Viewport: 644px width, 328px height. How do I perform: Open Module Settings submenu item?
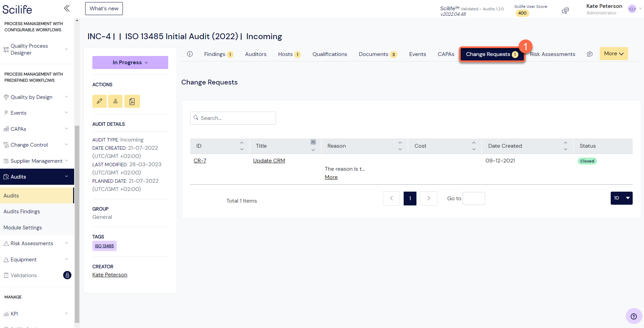pos(23,228)
